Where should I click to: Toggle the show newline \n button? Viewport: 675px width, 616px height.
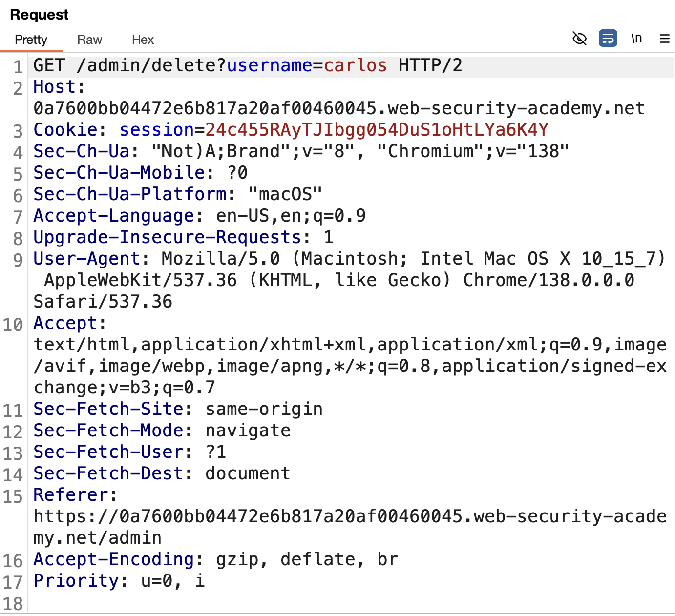coord(636,38)
